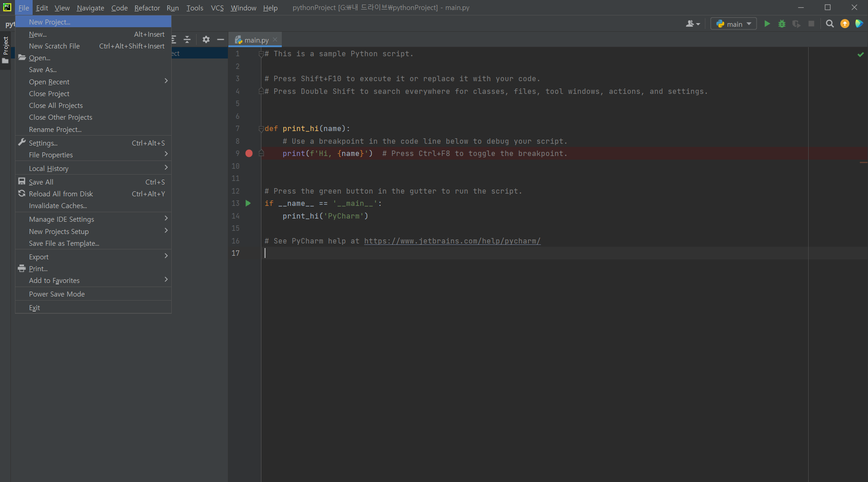Open the Navigate menu
Screen dimensions: 868x482
coord(90,8)
